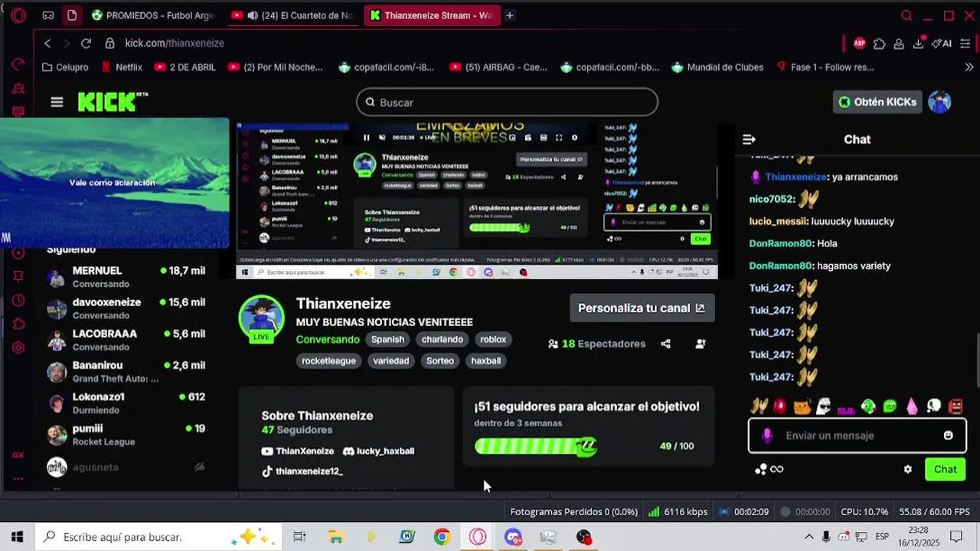Screen dimensions: 980x551
Task: Pause the Kick stream player
Action: coord(366,138)
